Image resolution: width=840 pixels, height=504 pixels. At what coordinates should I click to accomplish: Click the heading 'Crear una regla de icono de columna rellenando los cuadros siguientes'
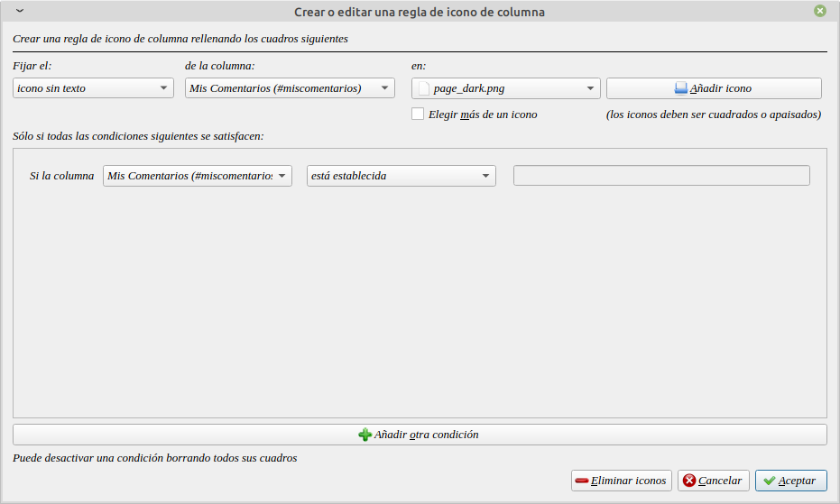point(180,39)
